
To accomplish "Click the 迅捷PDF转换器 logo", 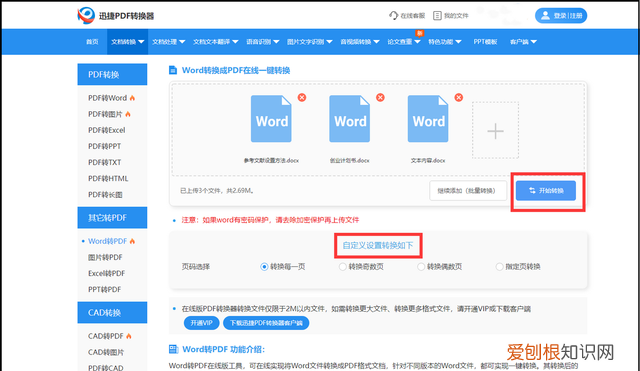I will pos(116,16).
